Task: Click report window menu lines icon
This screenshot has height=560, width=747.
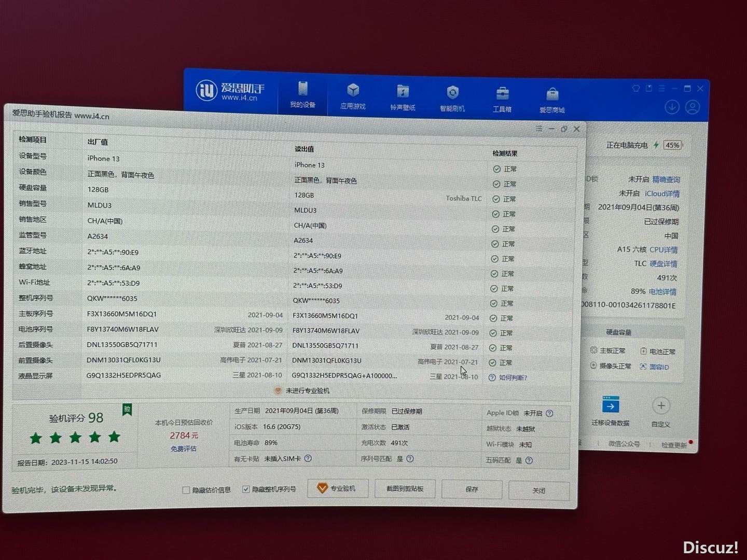Action: pos(539,128)
